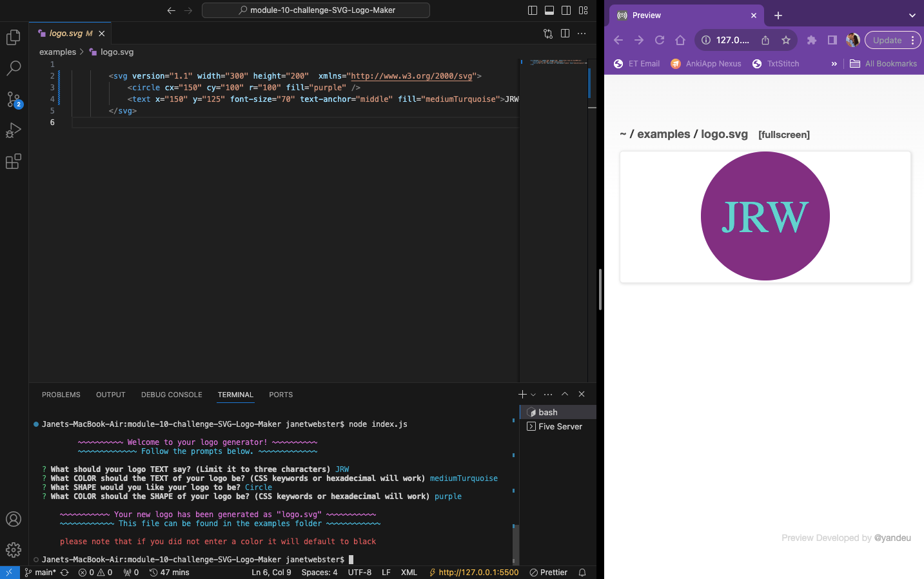Toggle the bottom panel layout icon
Image resolution: width=924 pixels, height=579 pixels.
pos(549,10)
